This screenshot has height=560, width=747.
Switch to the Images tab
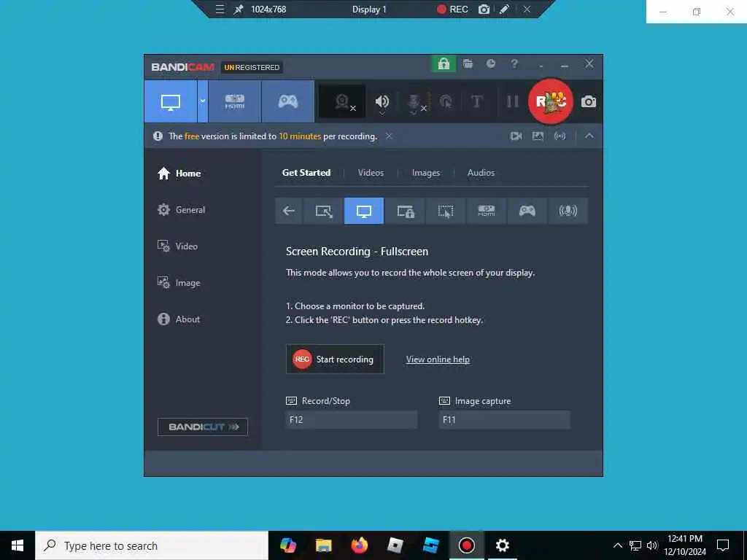(x=426, y=173)
